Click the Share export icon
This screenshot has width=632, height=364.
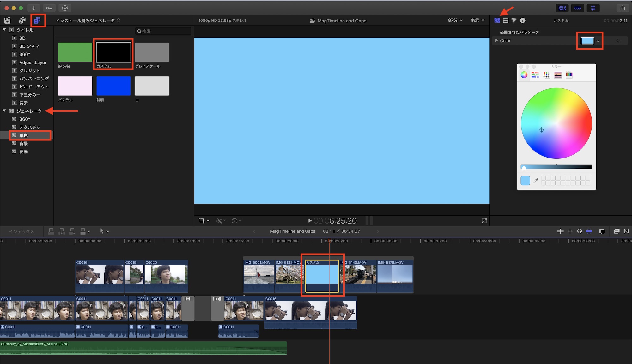pos(622,8)
